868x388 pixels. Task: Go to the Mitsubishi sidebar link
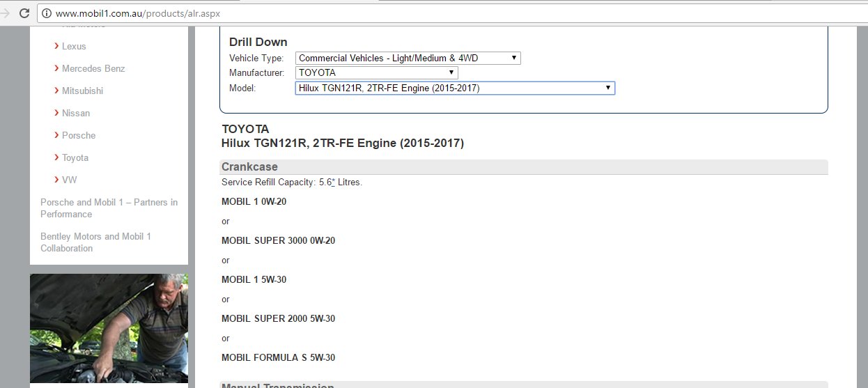pyautogui.click(x=82, y=91)
